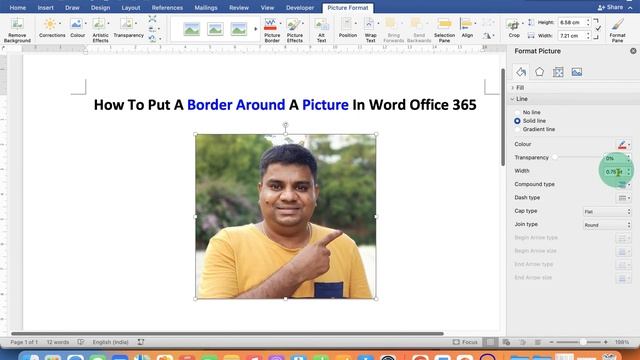Open Design ribbon tab

click(100, 8)
